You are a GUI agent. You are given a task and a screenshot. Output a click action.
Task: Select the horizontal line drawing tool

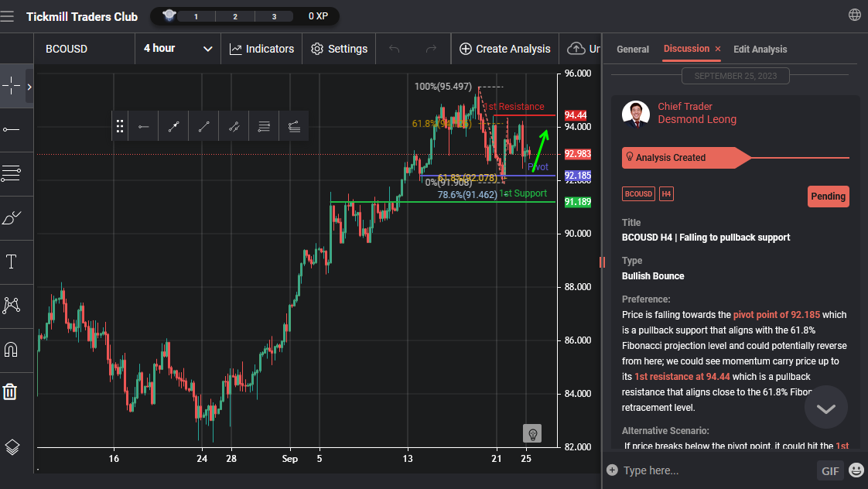[11, 129]
